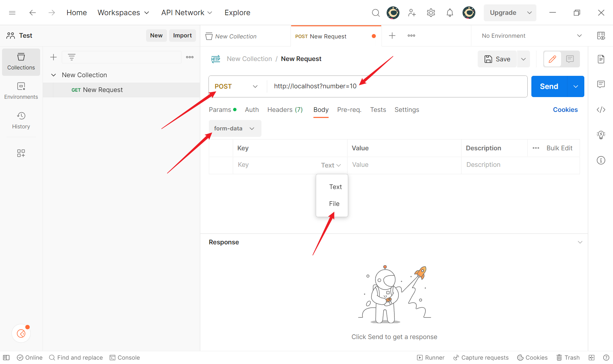Open the Send options dropdown arrow
Screen dimensions: 613x364
pyautogui.click(x=576, y=87)
